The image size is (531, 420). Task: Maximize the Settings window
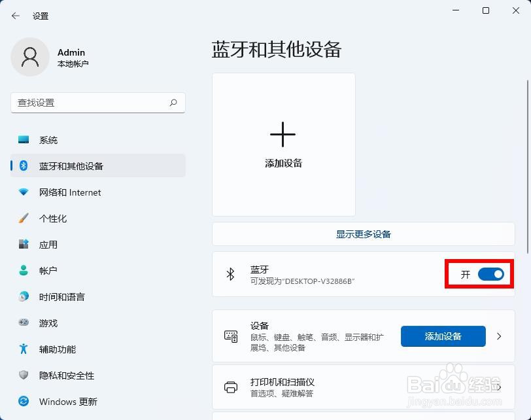(x=486, y=10)
